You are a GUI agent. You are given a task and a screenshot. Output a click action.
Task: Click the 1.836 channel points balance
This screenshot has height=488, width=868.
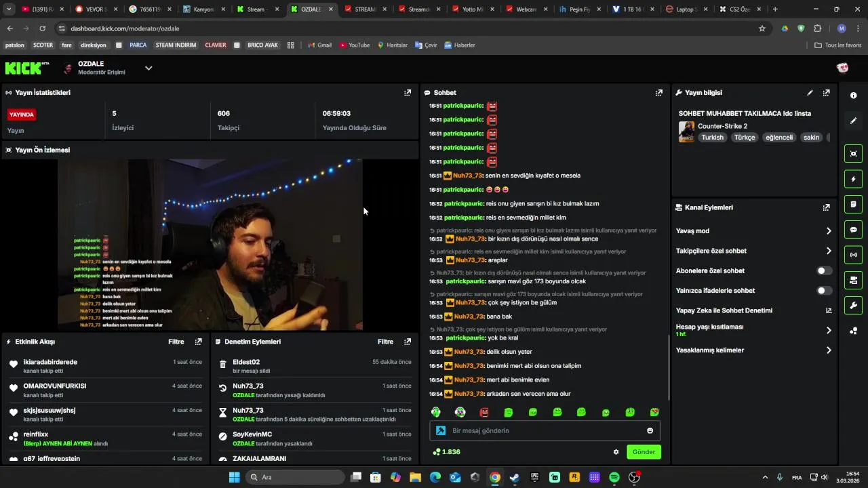pos(446,452)
